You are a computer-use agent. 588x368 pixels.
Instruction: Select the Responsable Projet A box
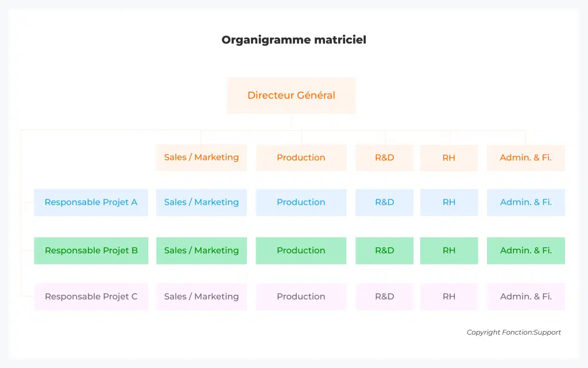[91, 202]
